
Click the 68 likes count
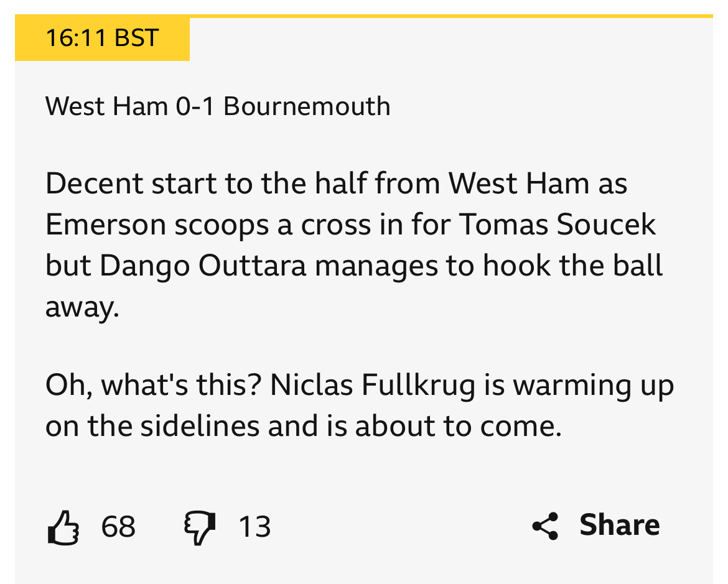[x=118, y=527]
